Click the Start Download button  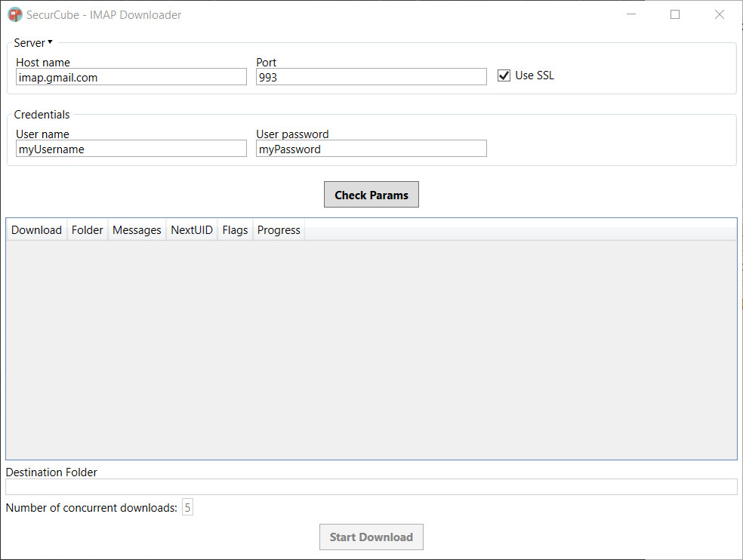(371, 537)
